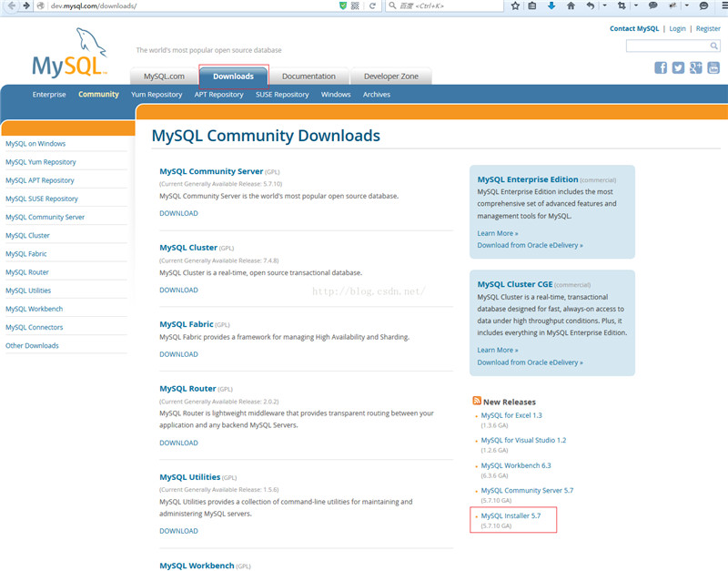The height and width of the screenshot is (571, 728).
Task: Open MySQL YouTube channel icon
Action: [713, 67]
